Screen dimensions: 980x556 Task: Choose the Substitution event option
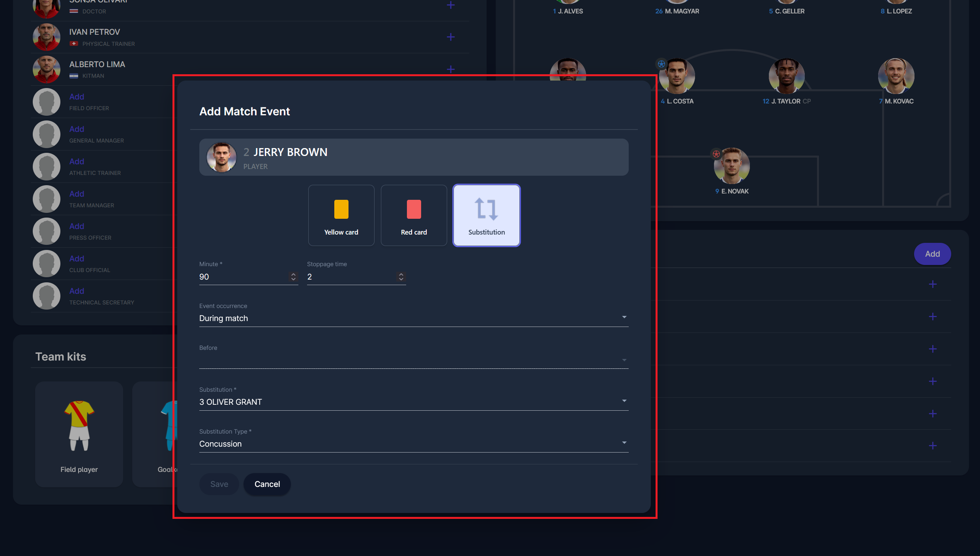486,215
